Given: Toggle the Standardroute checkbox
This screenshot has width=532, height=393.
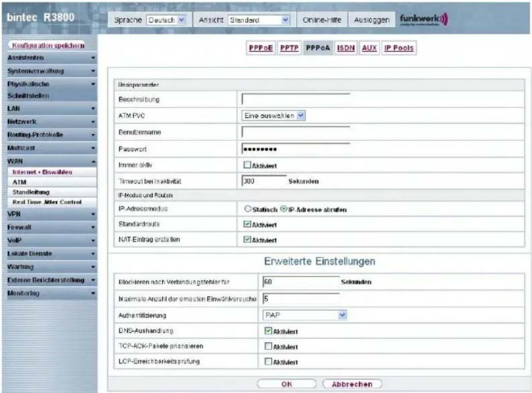Looking at the screenshot, I should pos(247,224).
